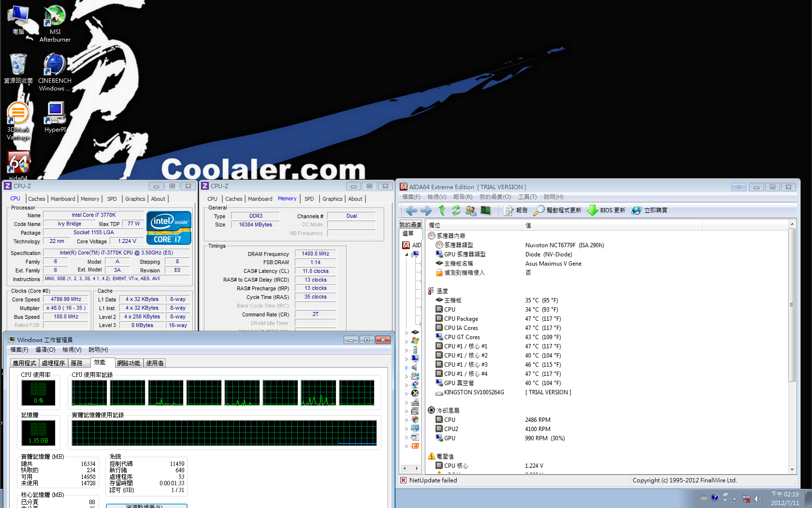
Task: Expand the network node in AIDA64 tree
Action: pos(406,385)
